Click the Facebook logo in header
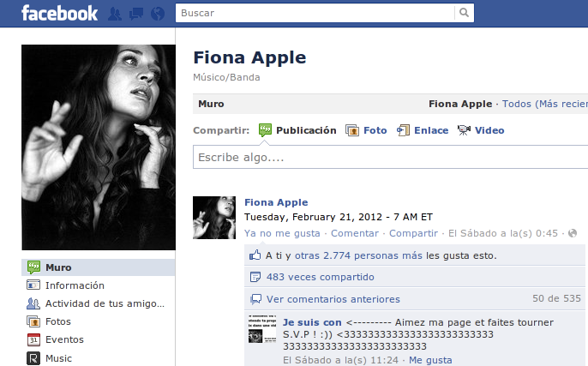588x366 pixels. pos(59,13)
